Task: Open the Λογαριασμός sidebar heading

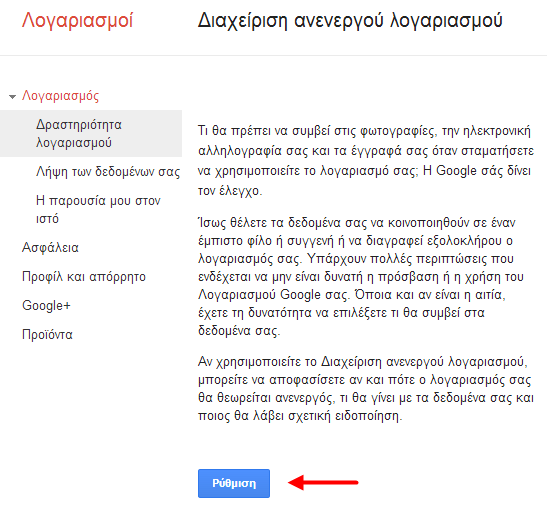Action: [60, 96]
